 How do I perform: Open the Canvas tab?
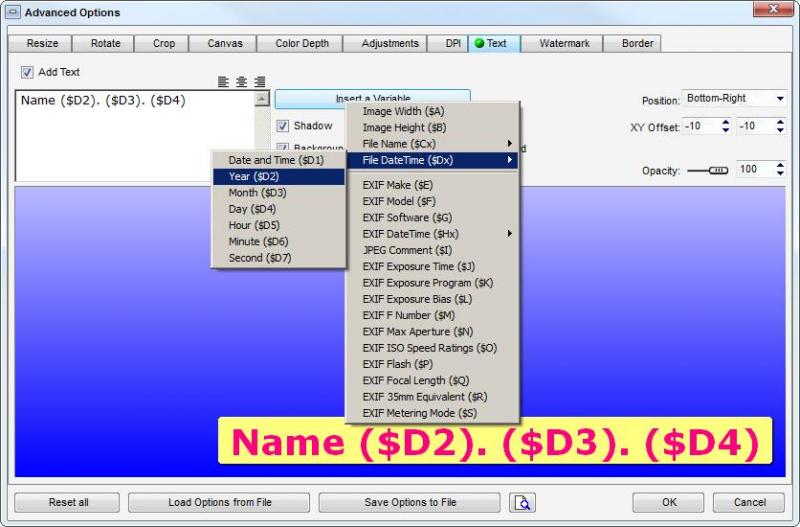point(224,43)
